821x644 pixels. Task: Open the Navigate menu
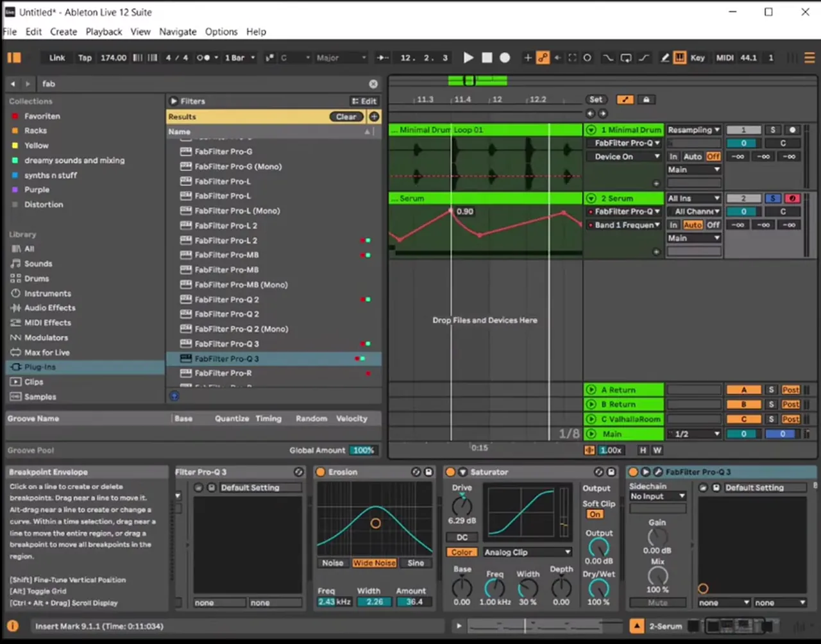click(178, 31)
